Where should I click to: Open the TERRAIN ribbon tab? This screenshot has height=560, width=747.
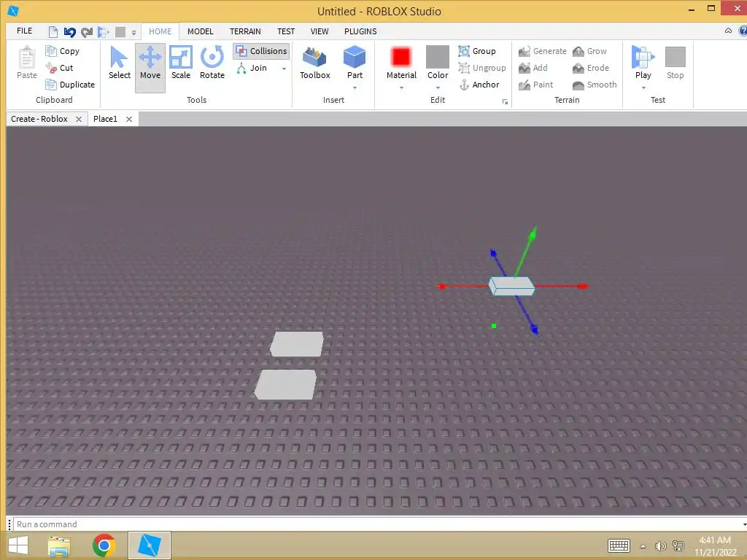(245, 31)
